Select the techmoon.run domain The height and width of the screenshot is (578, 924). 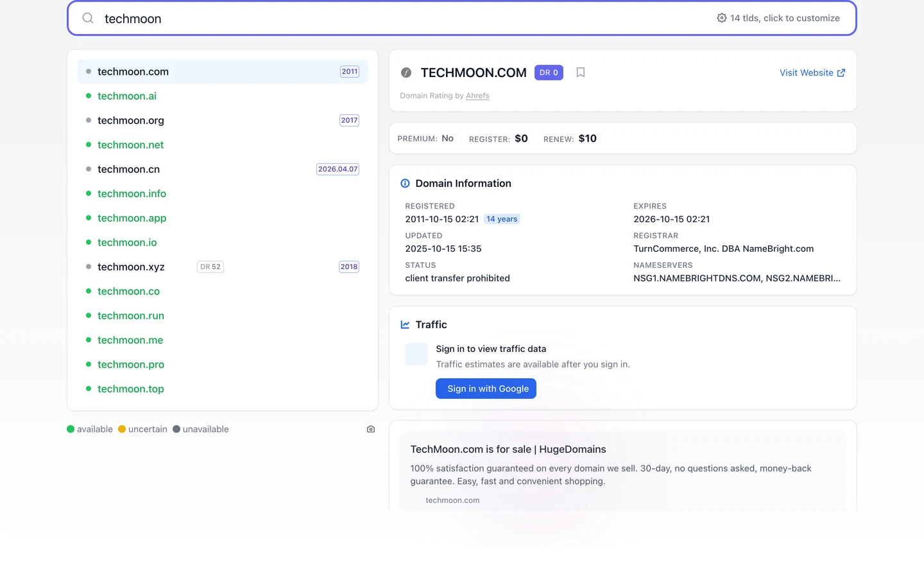(x=223, y=315)
